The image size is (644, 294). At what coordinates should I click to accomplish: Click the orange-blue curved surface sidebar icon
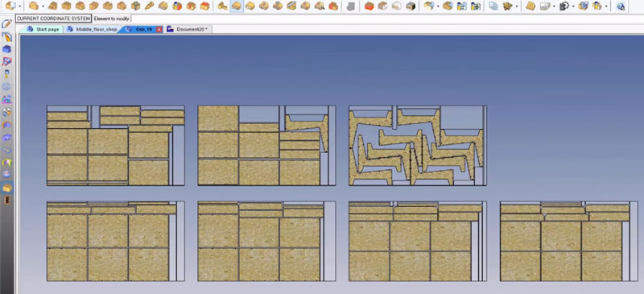pos(6,125)
